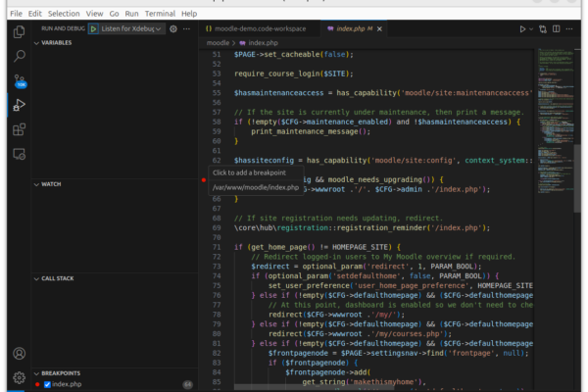Viewport: 588px width, 392px height.
Task: Open the Extensions view icon
Action: coord(20,129)
